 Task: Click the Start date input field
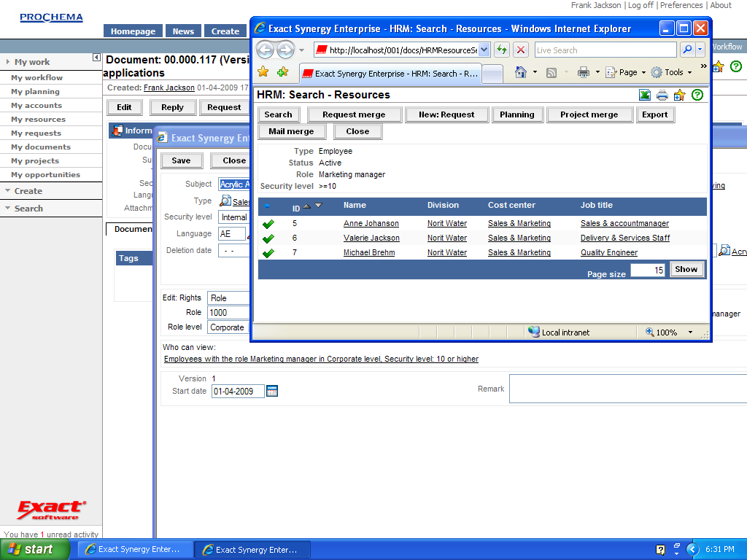click(238, 392)
